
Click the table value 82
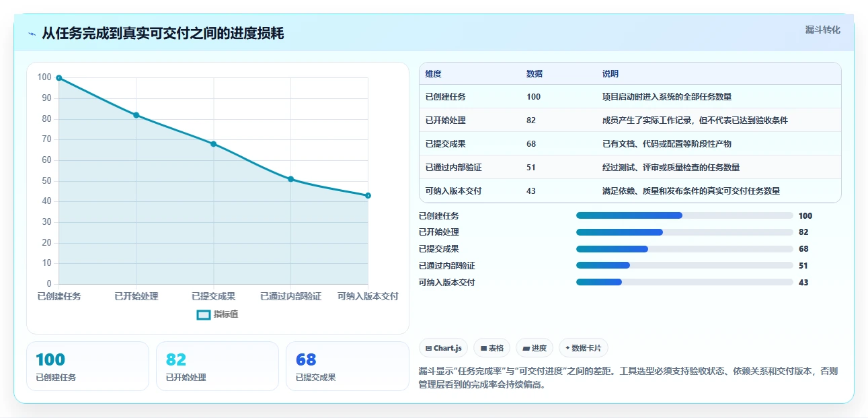tap(531, 120)
